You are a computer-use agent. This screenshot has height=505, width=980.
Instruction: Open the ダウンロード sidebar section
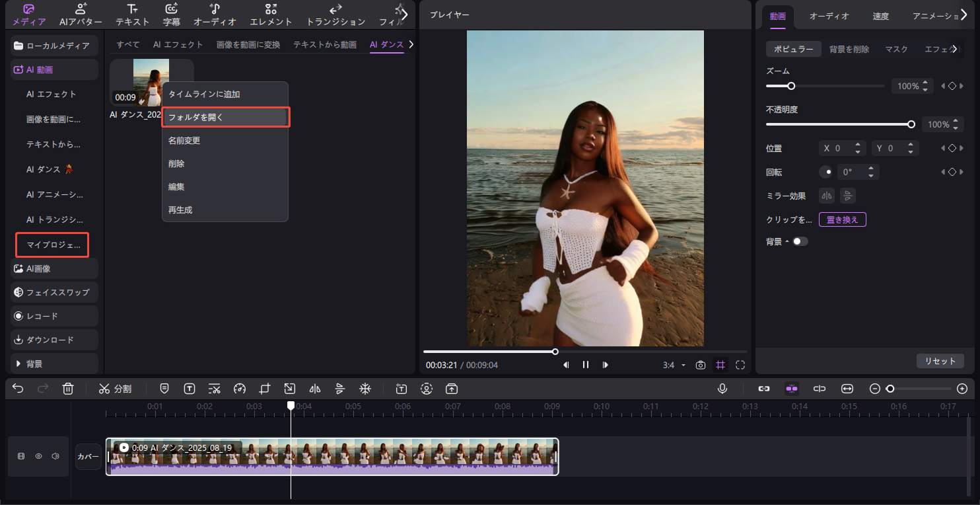(54, 340)
